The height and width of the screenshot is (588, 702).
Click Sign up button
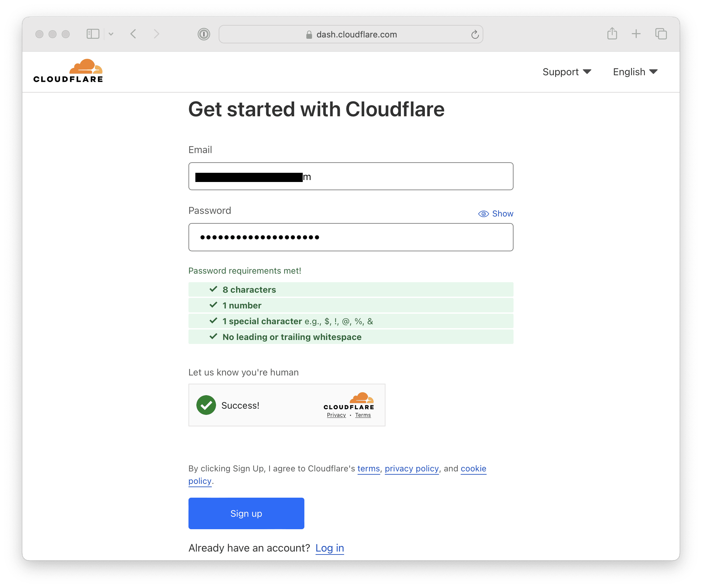[247, 514]
